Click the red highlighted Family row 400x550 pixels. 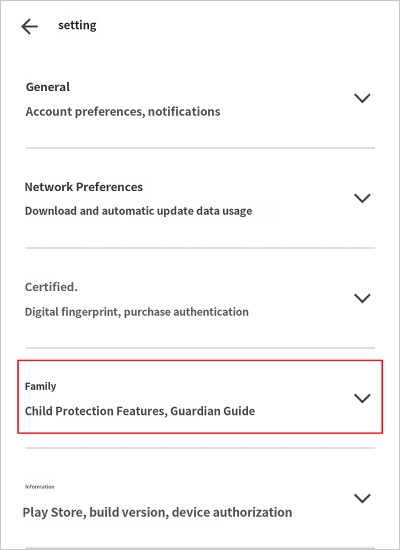tap(200, 397)
